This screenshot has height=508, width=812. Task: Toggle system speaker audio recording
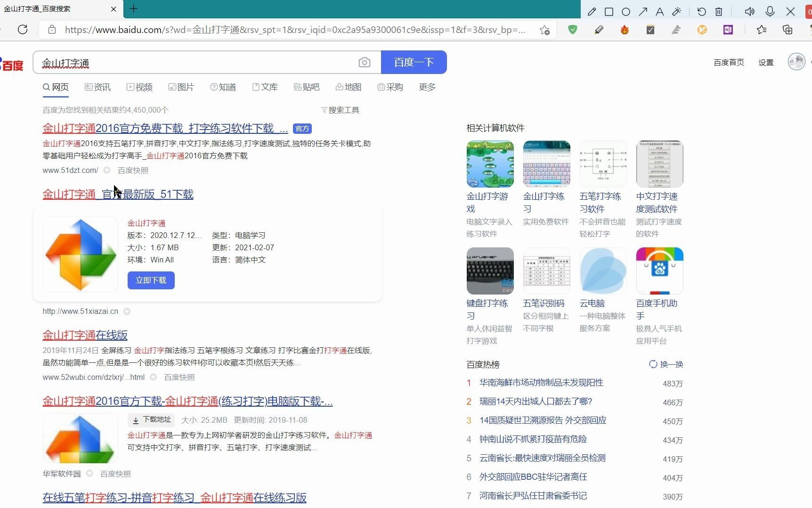[x=750, y=12]
